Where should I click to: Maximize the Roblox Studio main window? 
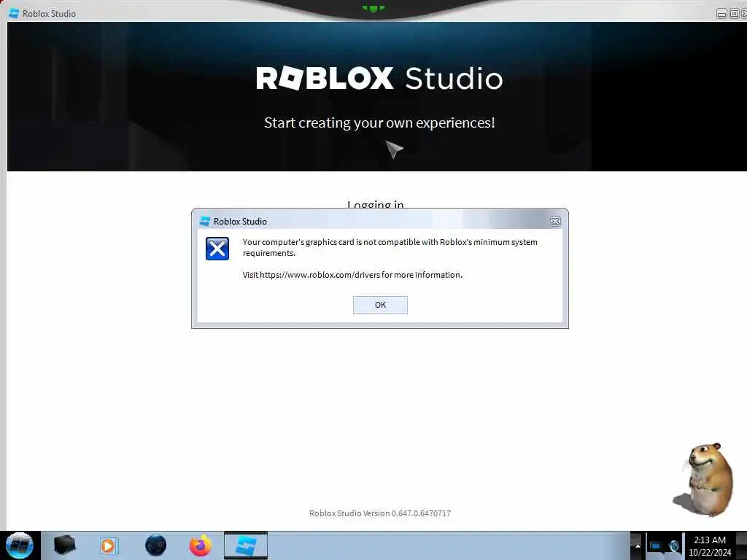click(734, 13)
